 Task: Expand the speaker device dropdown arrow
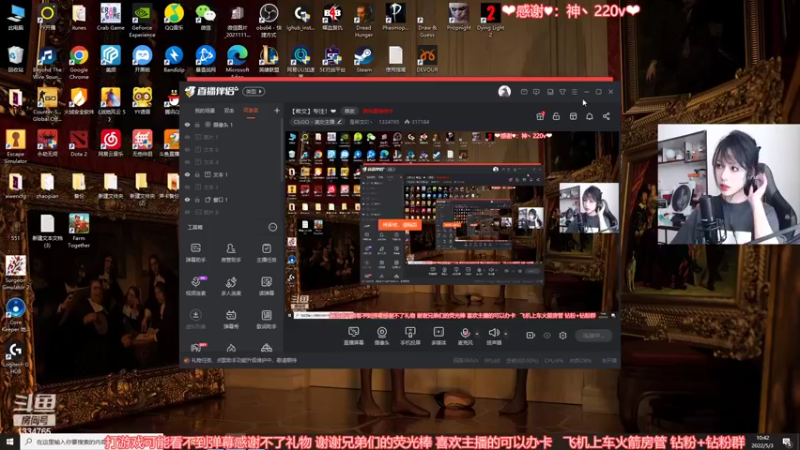point(506,334)
